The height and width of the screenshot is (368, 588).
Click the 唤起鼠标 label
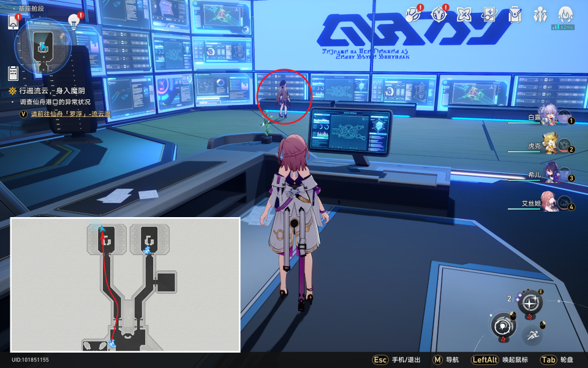pyautogui.click(x=515, y=359)
